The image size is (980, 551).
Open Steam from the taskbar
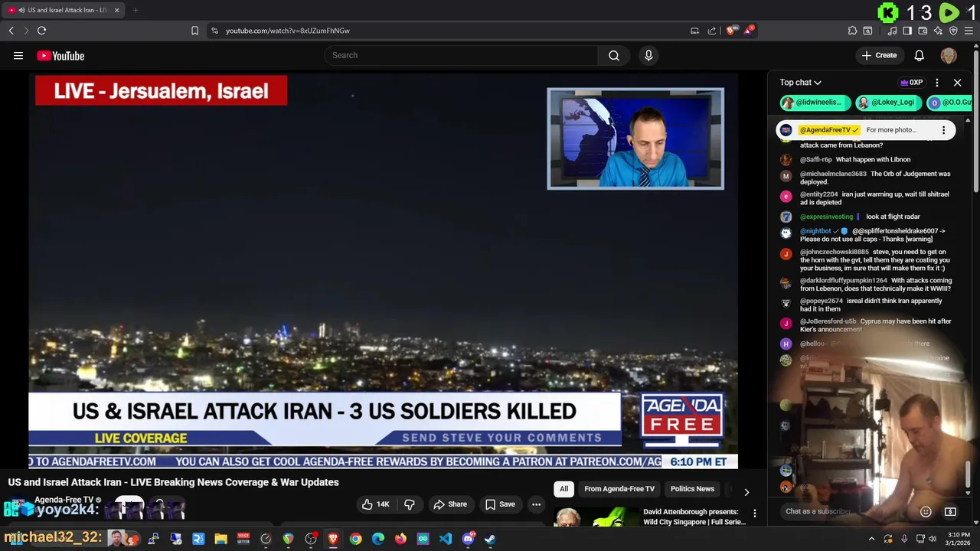490,539
